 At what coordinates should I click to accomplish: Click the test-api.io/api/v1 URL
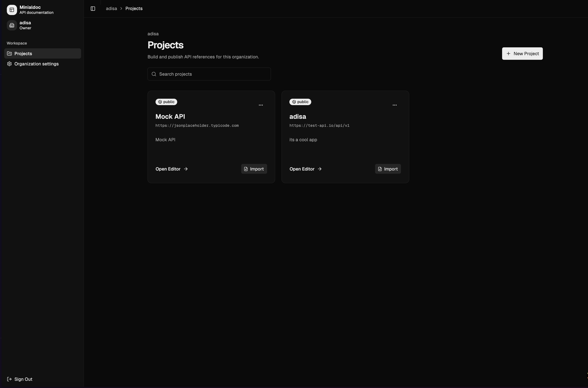click(x=319, y=126)
